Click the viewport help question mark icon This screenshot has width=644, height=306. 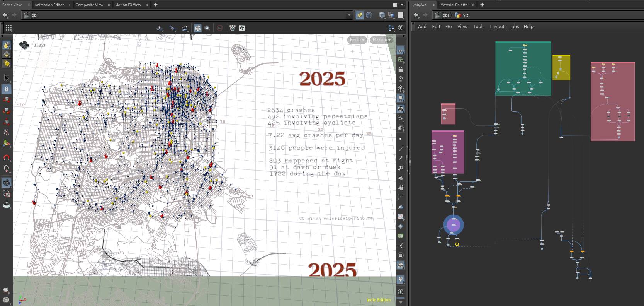coord(401,27)
